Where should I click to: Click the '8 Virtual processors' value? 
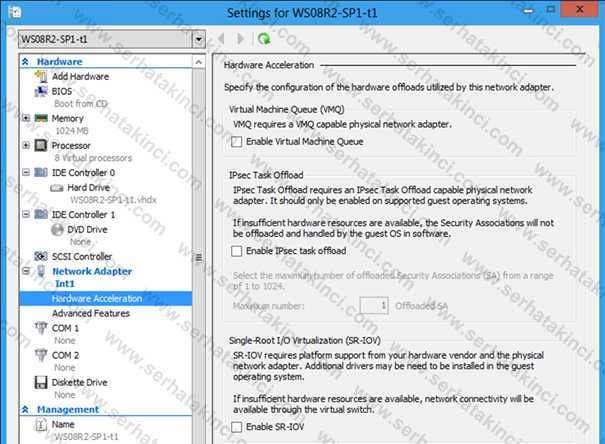click(93, 158)
